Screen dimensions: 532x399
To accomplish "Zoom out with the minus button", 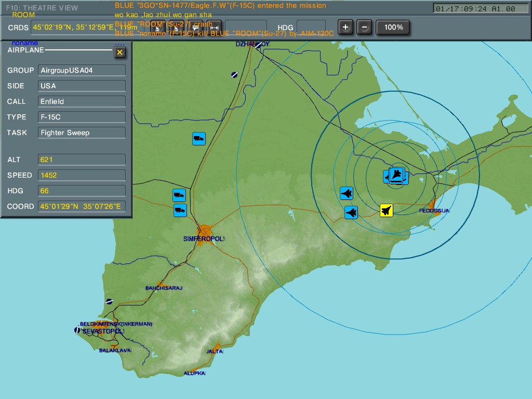I will coord(364,27).
